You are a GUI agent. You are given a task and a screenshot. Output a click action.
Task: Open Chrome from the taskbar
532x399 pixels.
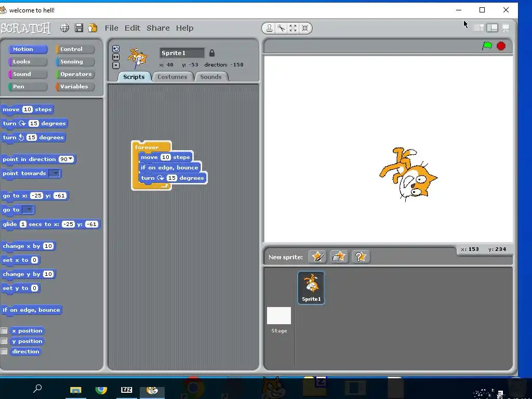[101, 390]
